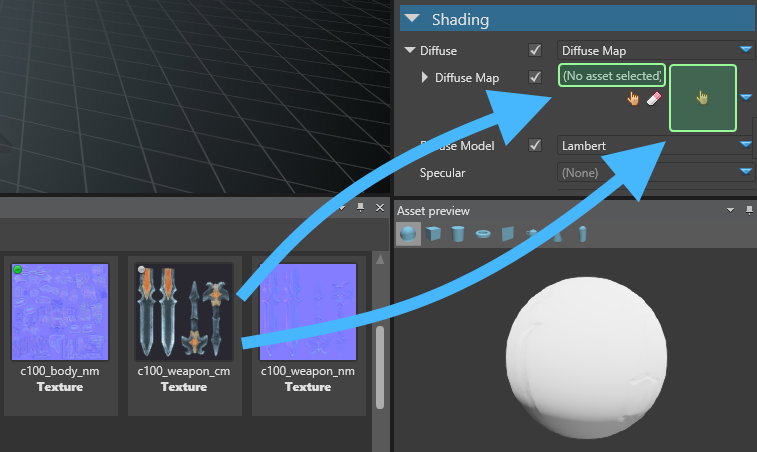Image resolution: width=757 pixels, height=452 pixels.
Task: Collapse the Shading section header
Action: (411, 19)
